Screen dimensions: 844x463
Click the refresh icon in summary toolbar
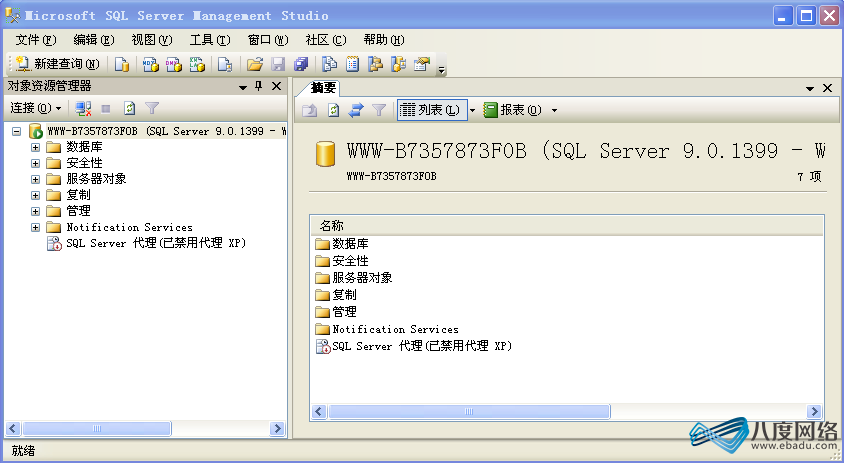(333, 110)
